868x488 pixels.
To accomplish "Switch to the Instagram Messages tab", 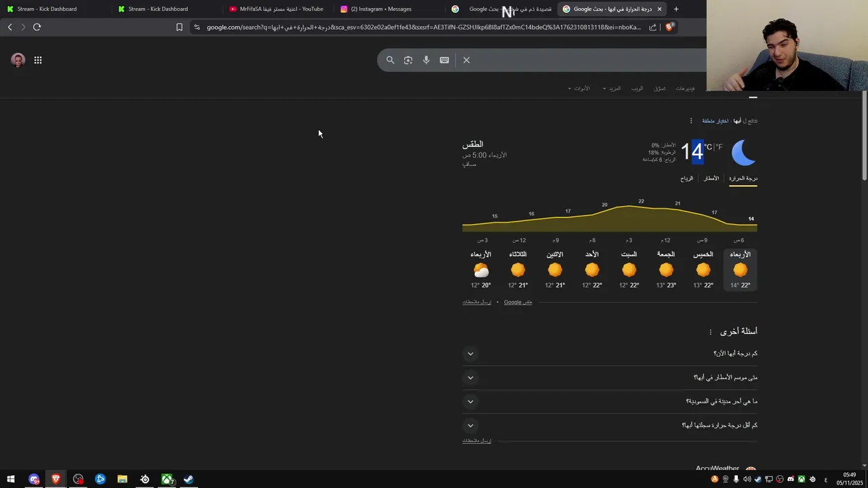I will click(x=381, y=9).
